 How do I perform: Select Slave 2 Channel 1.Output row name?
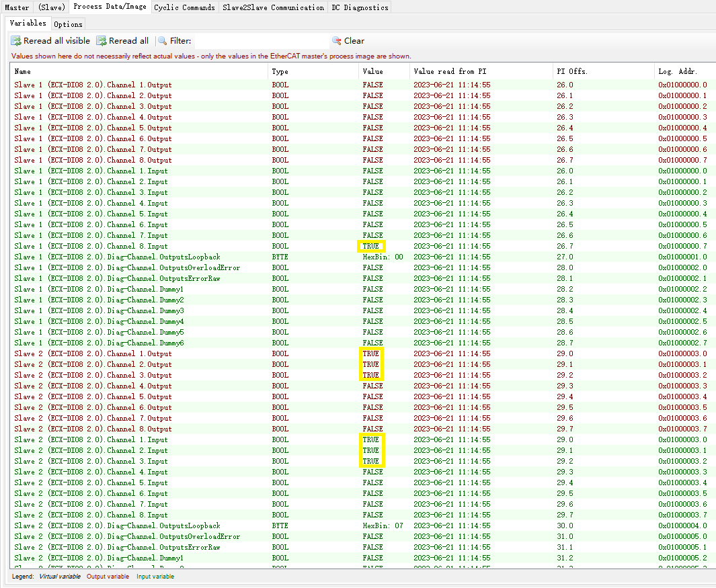click(x=93, y=353)
